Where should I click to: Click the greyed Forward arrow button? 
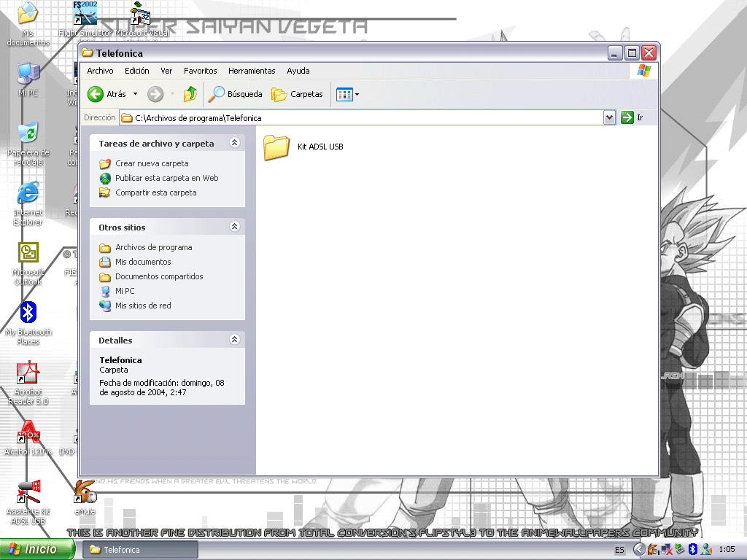coord(155,94)
